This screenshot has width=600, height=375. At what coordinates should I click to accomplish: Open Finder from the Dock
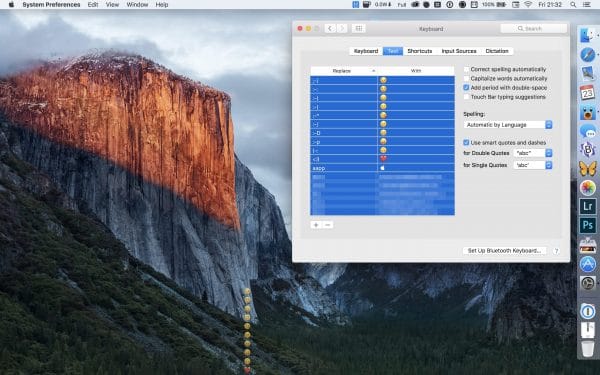(587, 36)
